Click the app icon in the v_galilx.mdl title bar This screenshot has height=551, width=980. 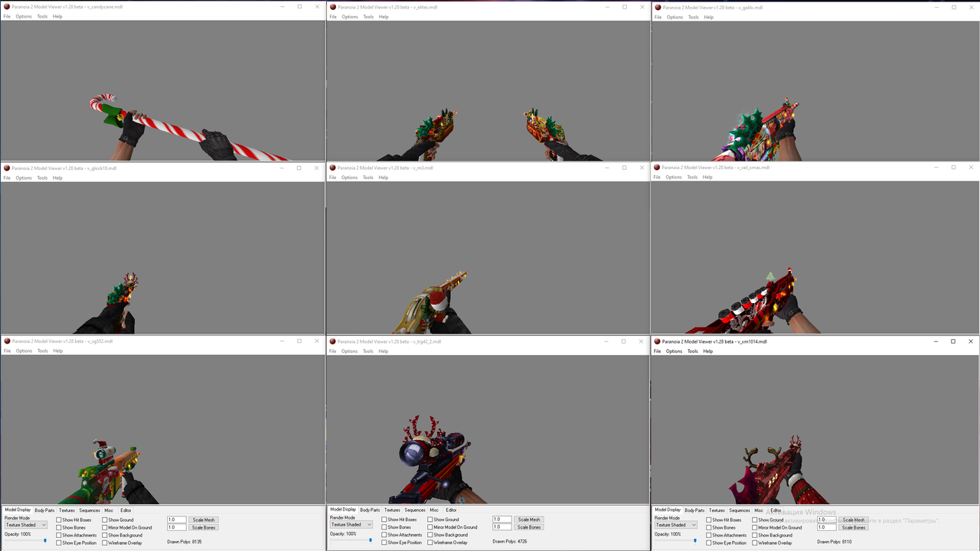click(x=658, y=8)
